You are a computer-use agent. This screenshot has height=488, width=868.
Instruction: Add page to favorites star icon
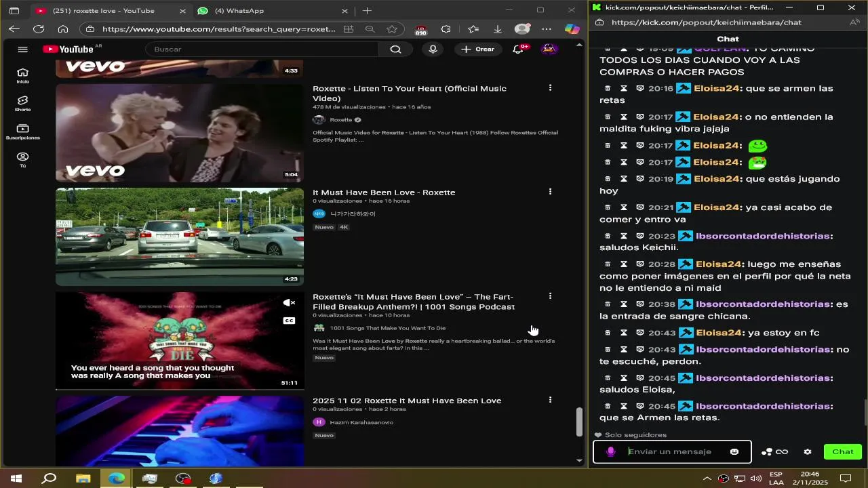[x=392, y=29]
